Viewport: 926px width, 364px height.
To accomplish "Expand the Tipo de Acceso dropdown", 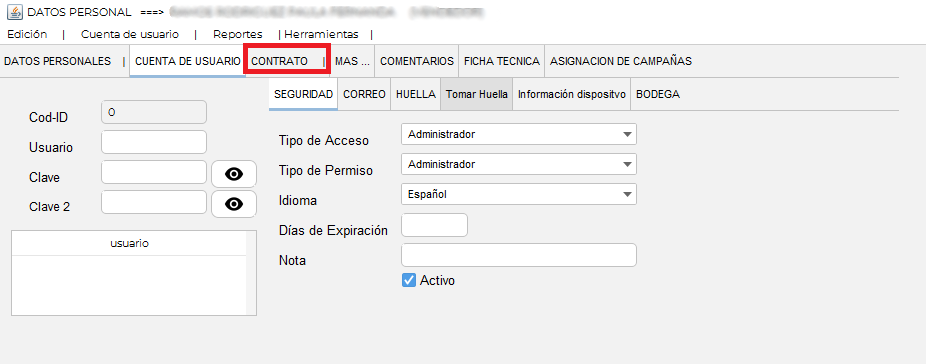I will [519, 134].
